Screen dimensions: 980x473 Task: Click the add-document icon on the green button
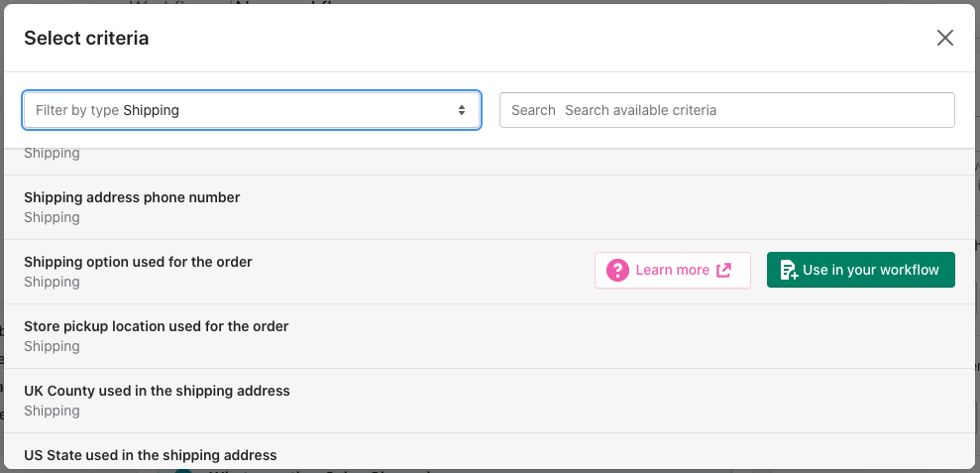pyautogui.click(x=789, y=271)
